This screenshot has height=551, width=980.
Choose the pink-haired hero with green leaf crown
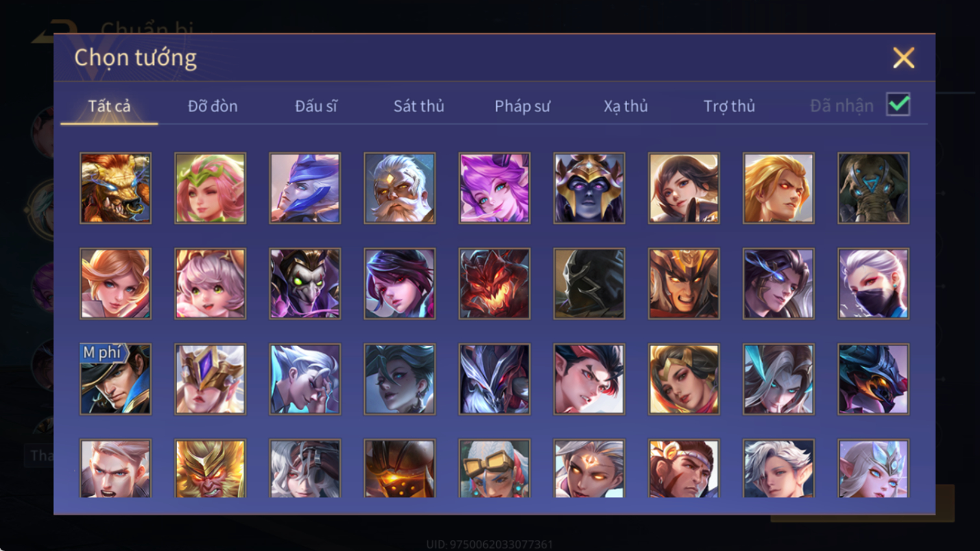tap(210, 188)
